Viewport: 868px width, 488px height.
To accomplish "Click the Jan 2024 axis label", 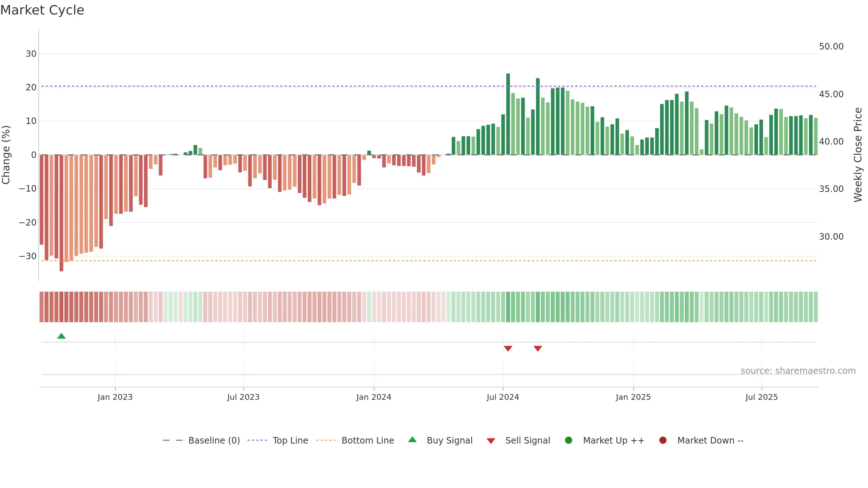I will coord(374,397).
